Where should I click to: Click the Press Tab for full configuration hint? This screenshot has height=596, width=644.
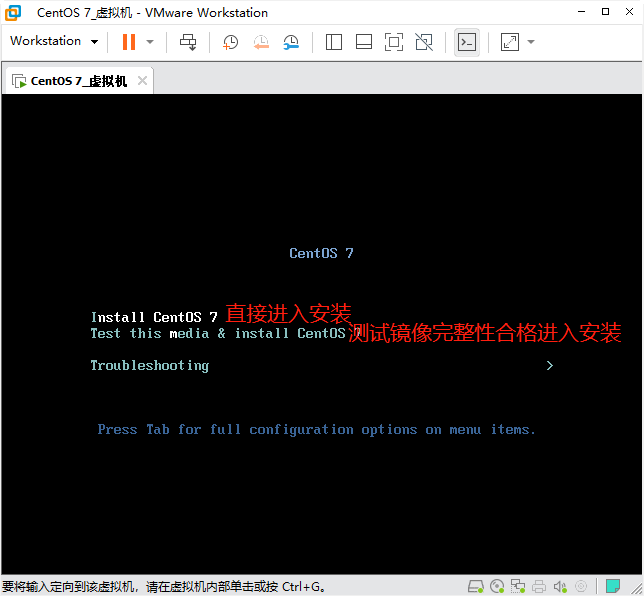pos(316,430)
